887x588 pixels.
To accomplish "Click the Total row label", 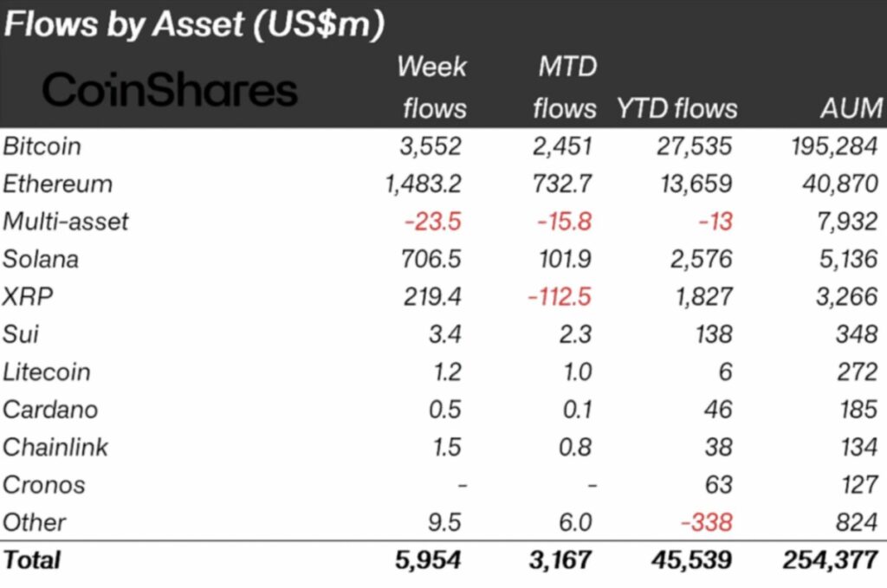I will pos(32,559).
